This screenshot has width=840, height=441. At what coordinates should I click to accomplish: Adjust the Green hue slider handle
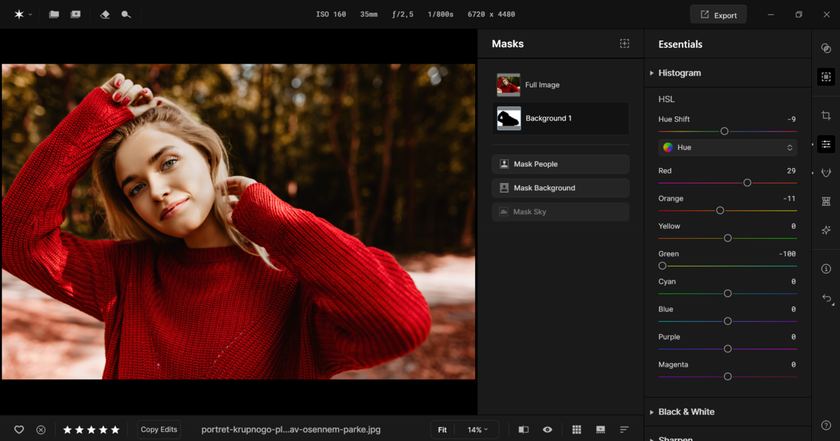pos(662,266)
